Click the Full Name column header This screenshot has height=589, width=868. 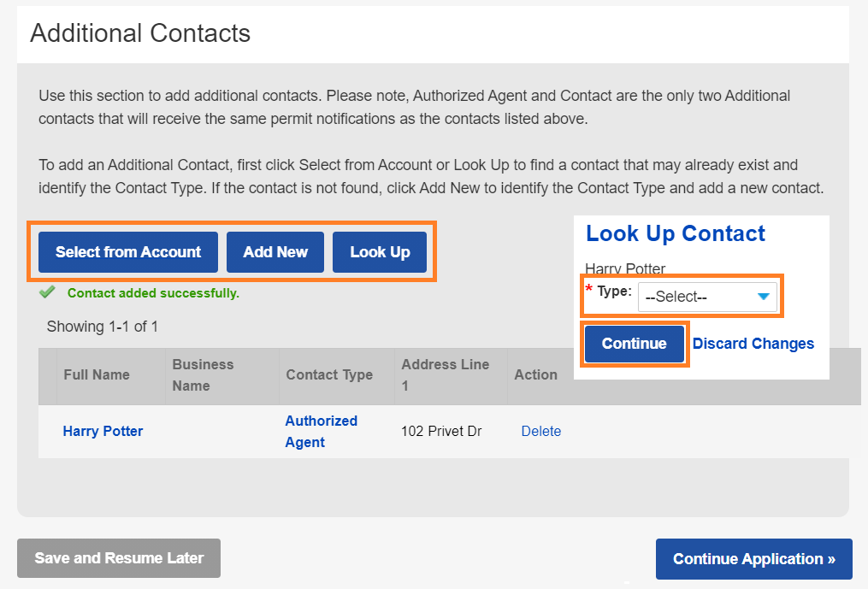point(97,374)
